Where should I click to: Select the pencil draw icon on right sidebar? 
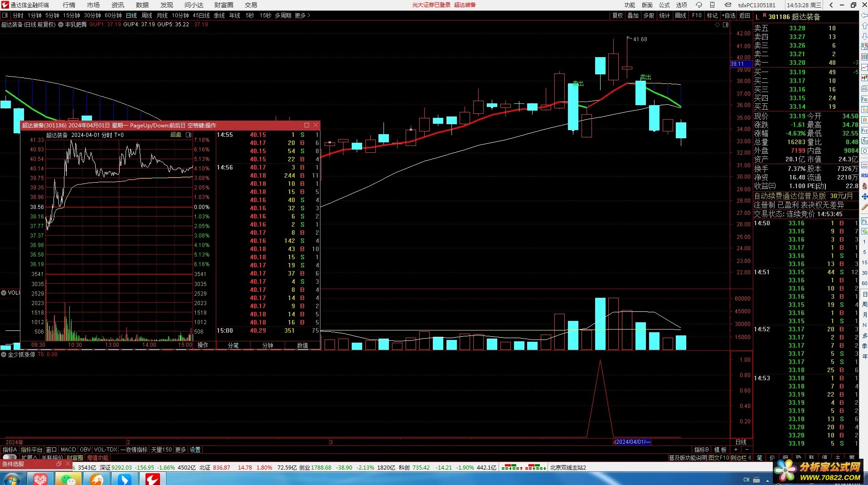coord(864,207)
